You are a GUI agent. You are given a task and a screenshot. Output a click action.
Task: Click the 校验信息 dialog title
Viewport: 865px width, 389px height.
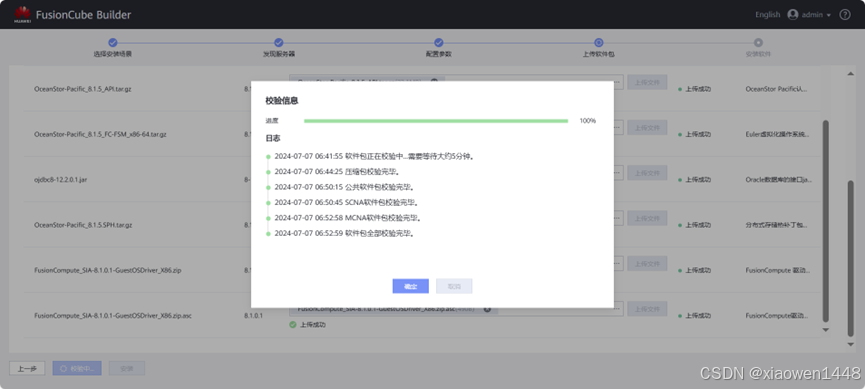(x=282, y=101)
